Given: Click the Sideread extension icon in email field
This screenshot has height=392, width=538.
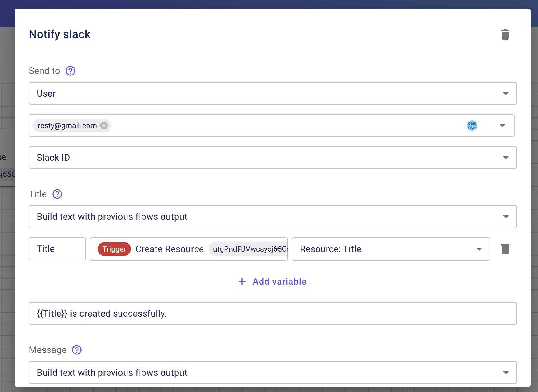Looking at the screenshot, I should pos(472,126).
